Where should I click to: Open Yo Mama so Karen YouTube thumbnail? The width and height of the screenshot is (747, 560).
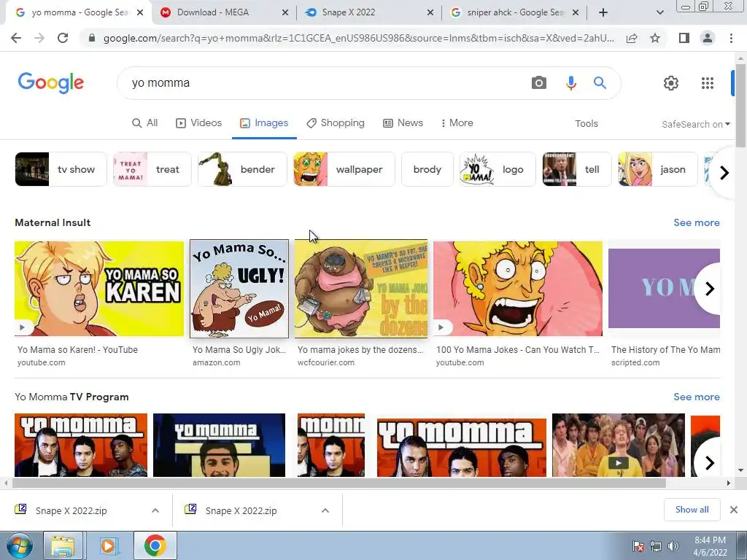tap(99, 289)
